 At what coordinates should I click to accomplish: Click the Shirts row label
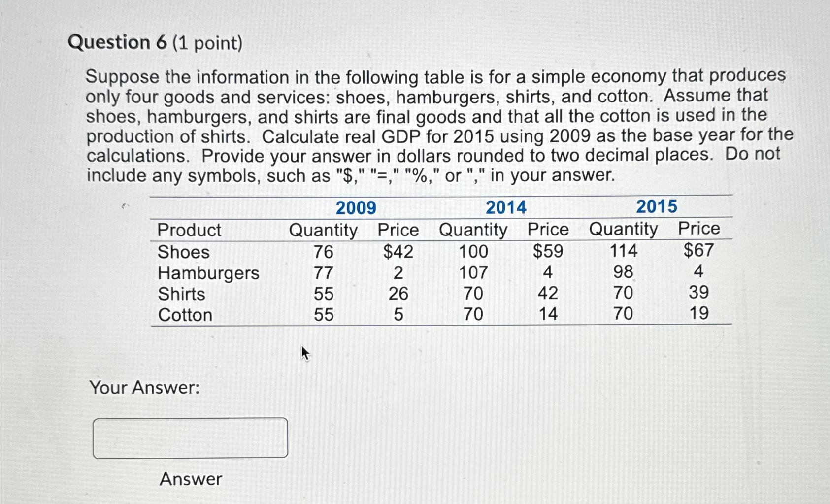[181, 294]
